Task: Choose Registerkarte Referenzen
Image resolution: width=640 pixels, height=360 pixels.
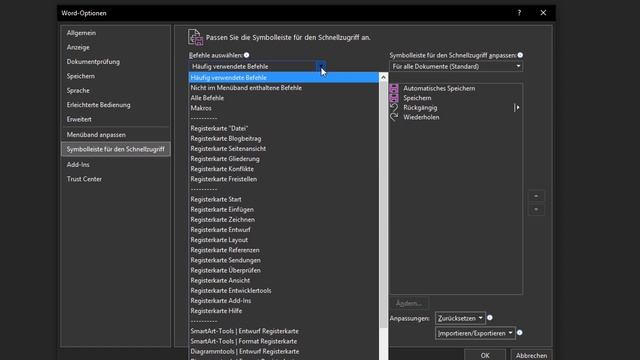Action: (284, 250)
